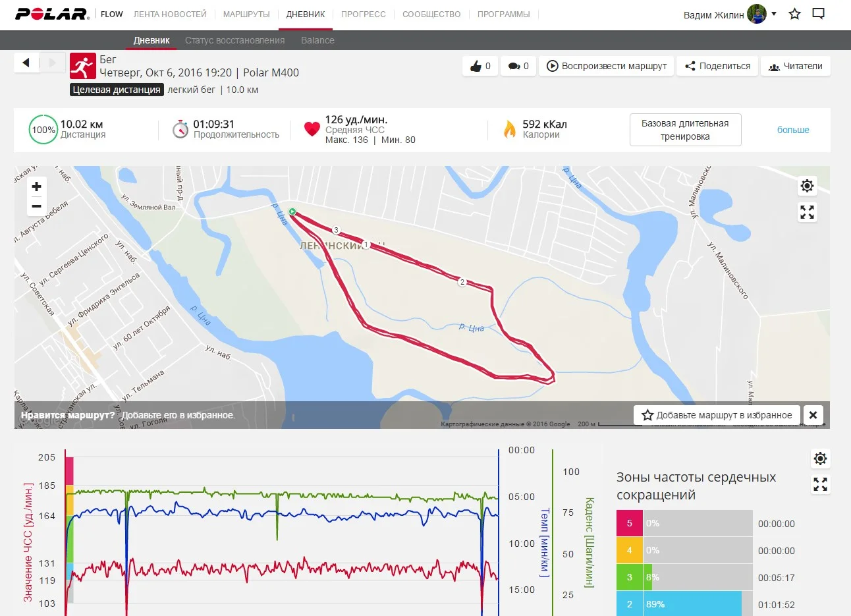
Task: Click the green route start marker
Action: click(x=292, y=211)
